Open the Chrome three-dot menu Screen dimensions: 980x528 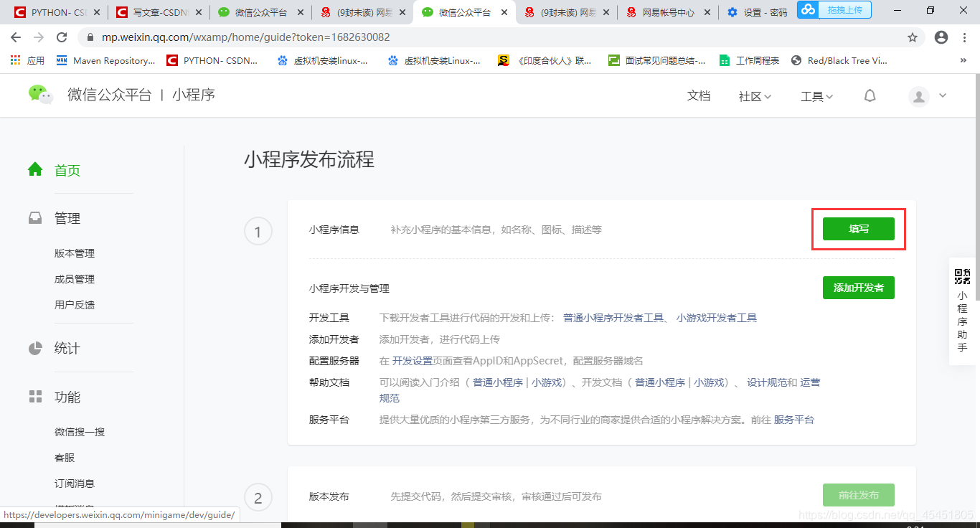(963, 37)
